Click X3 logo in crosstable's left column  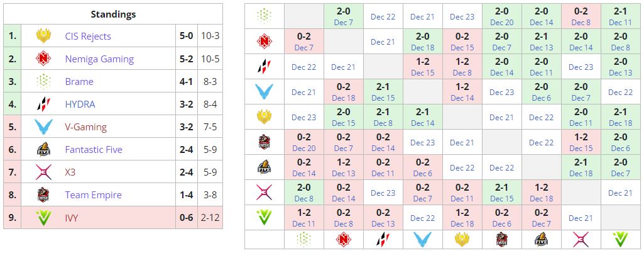[x=264, y=193]
